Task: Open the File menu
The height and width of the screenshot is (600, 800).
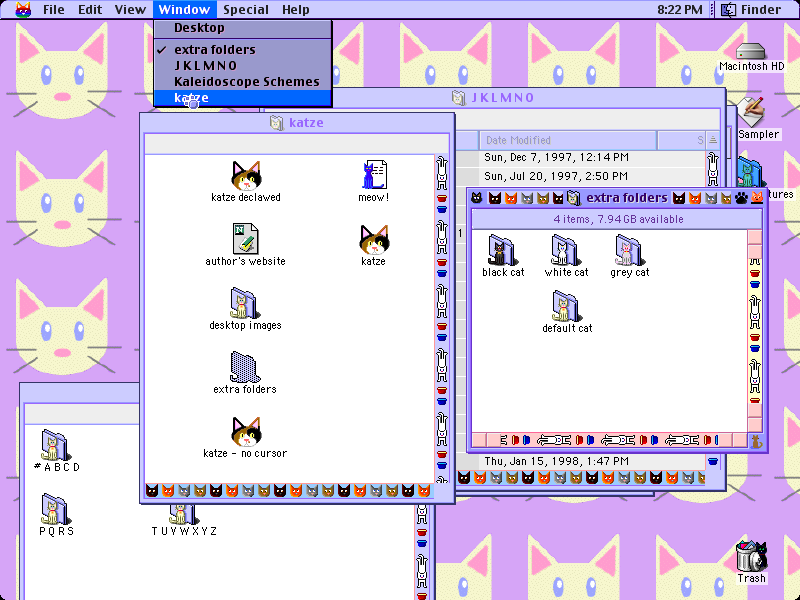Action: point(54,9)
